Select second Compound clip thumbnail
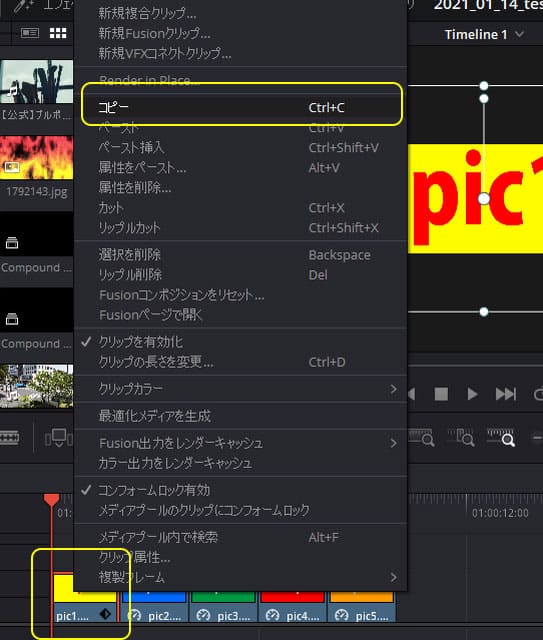543x640 pixels. [36, 310]
